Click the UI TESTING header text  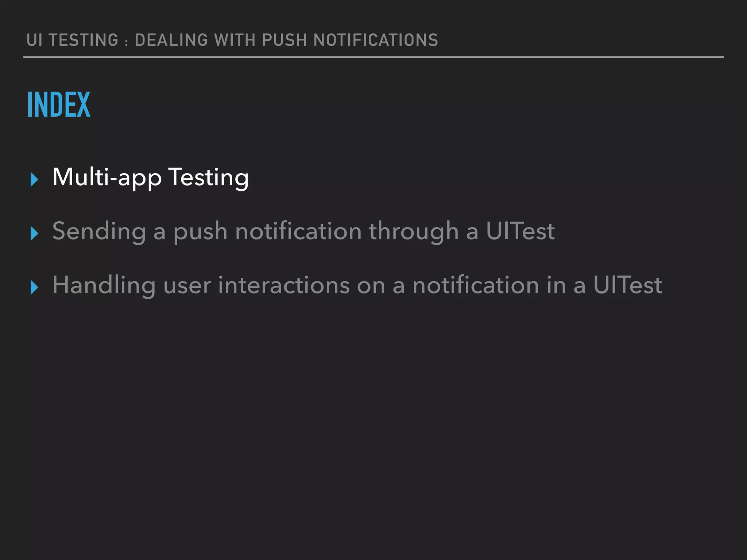72,40
